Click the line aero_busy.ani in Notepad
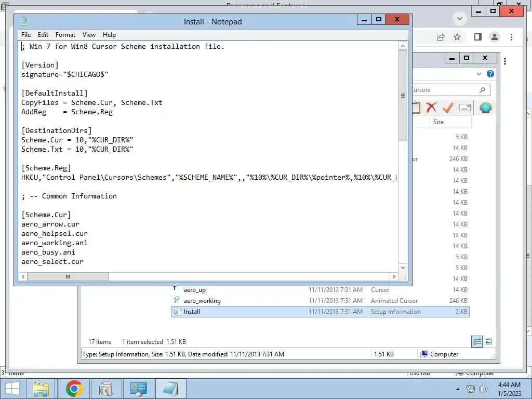Screen dimensions: 532x399 (48, 252)
